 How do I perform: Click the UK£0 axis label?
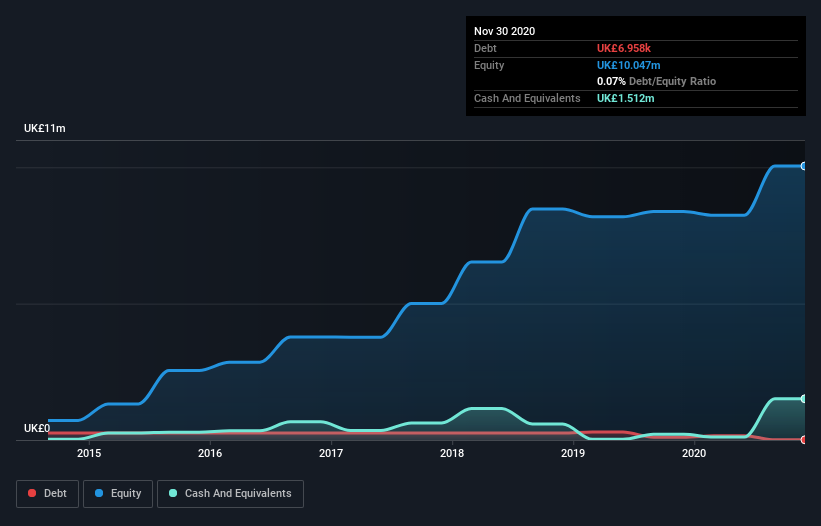tap(37, 428)
